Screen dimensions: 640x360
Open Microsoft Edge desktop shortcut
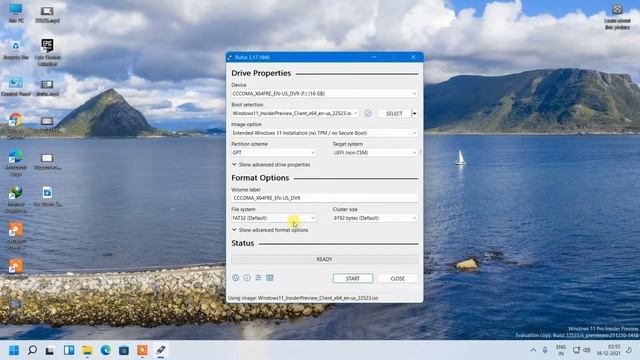[x=16, y=162]
